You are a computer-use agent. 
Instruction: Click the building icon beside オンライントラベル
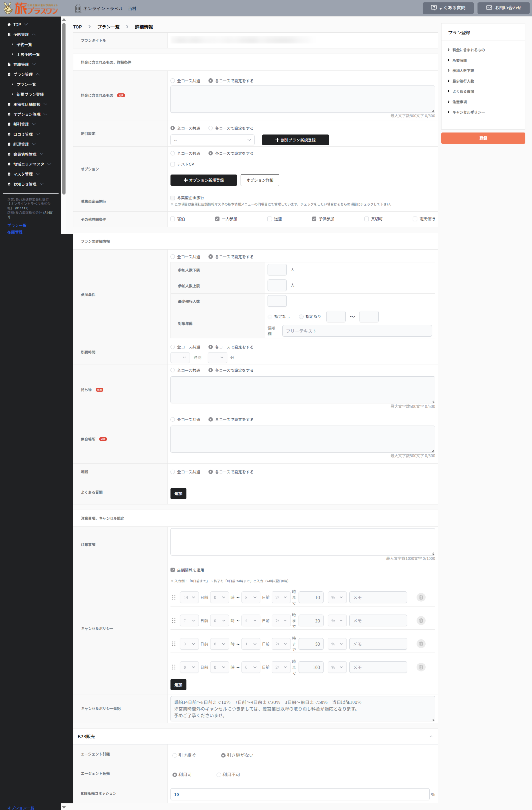point(78,8)
